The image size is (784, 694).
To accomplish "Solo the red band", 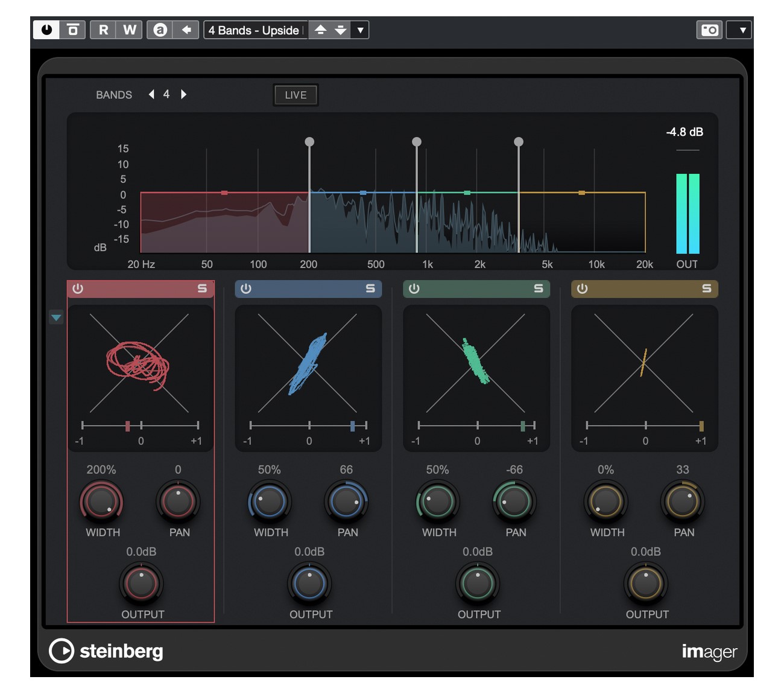I will click(x=203, y=288).
